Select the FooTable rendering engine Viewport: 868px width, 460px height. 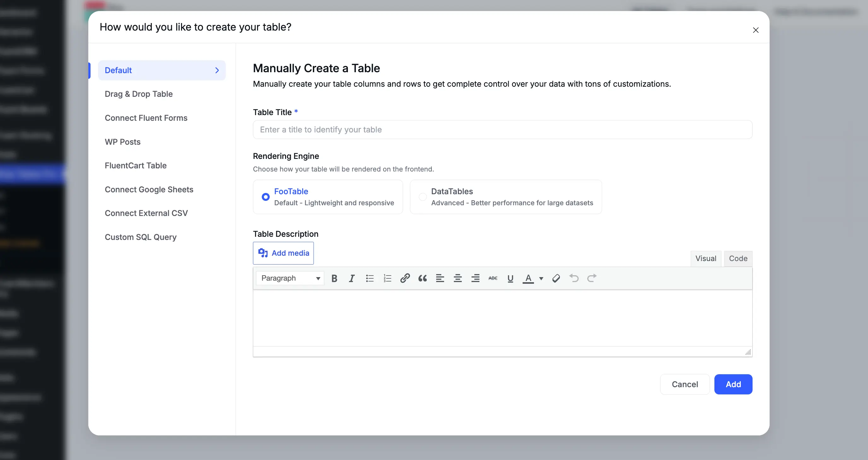pos(328,197)
